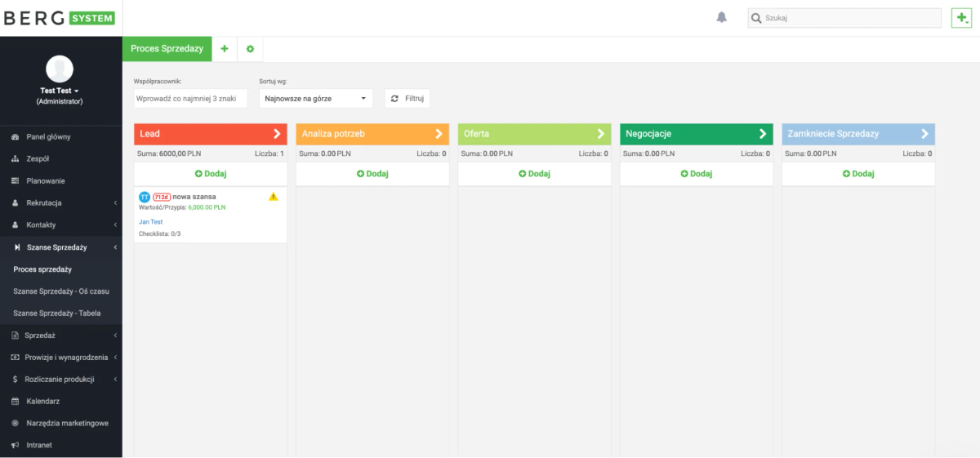Expand Rozliczanie produkcji chevron
980x458 pixels.
pyautogui.click(x=115, y=380)
